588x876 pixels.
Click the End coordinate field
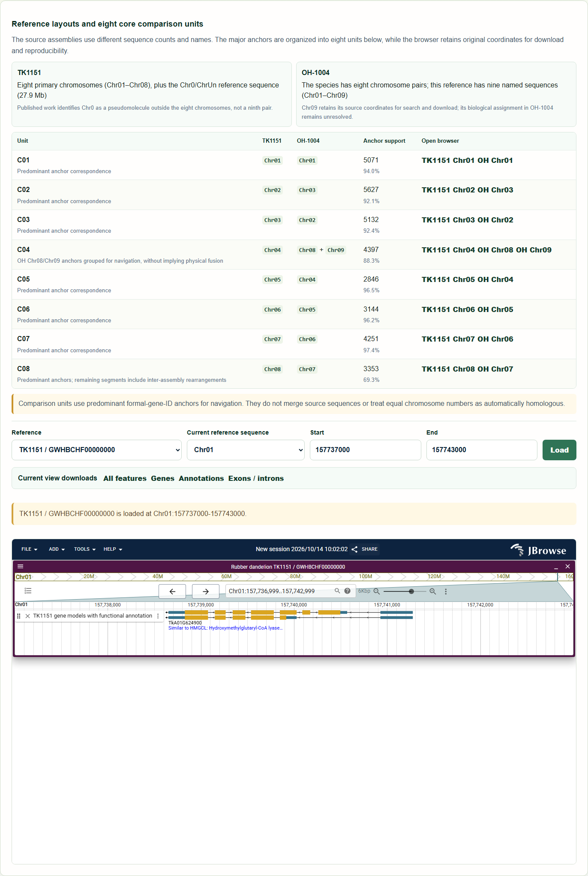click(482, 450)
